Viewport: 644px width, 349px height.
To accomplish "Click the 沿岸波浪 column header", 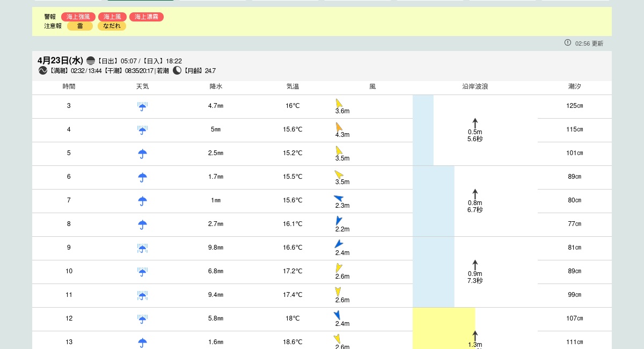I will coord(475,86).
